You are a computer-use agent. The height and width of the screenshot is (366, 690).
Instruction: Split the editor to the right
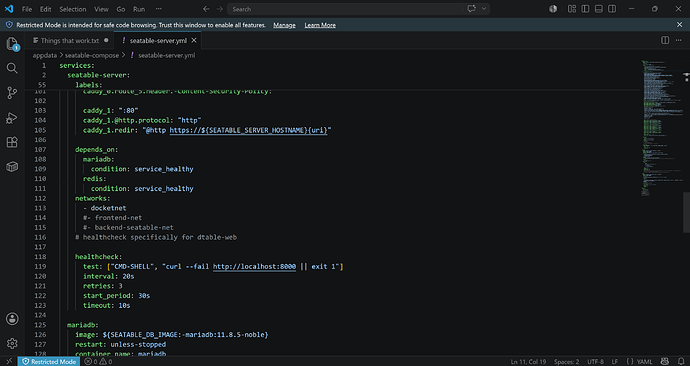(x=665, y=40)
